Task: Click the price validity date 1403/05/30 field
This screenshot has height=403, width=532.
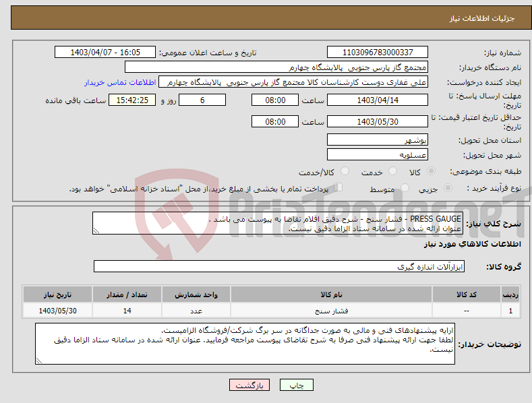Action: click(378, 121)
